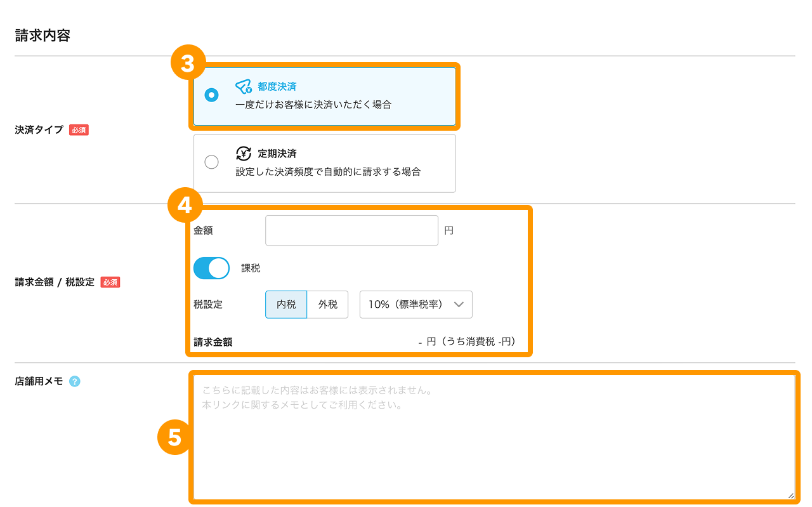Switch tax setting to 外税
Image resolution: width=812 pixels, height=507 pixels.
327,305
